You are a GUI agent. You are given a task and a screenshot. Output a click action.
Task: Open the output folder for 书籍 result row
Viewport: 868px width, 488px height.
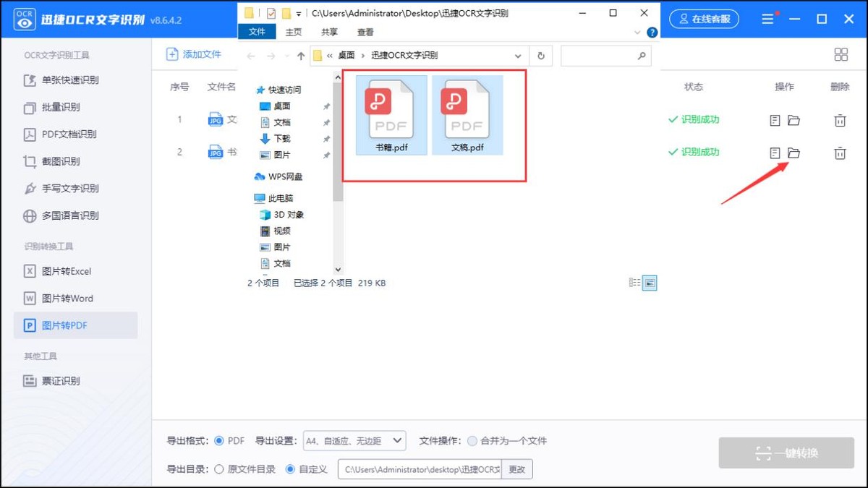[794, 153]
